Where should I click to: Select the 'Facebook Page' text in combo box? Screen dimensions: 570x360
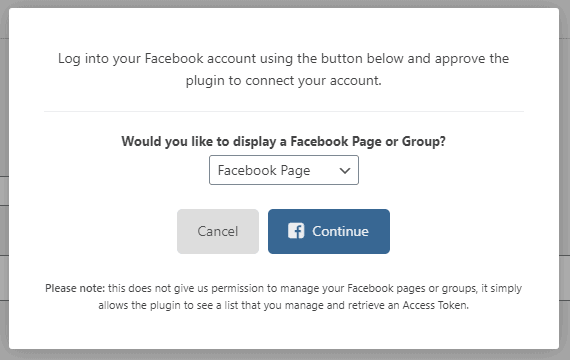pos(264,171)
